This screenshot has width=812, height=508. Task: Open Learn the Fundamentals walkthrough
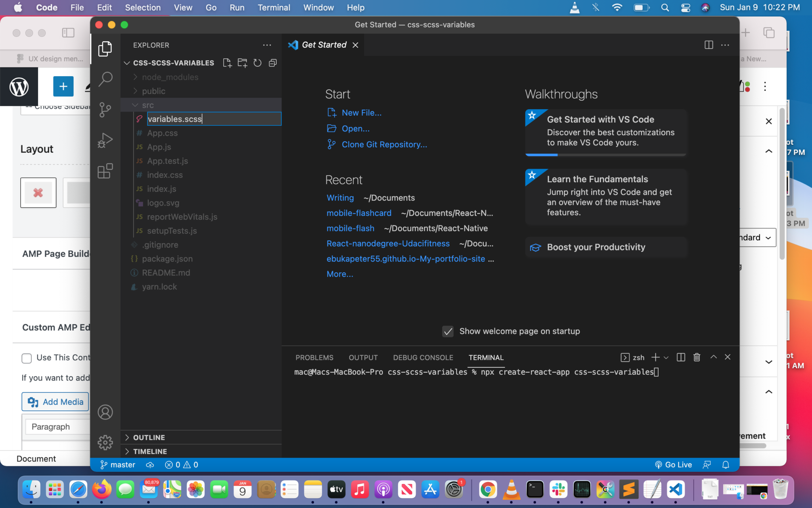coord(606,196)
